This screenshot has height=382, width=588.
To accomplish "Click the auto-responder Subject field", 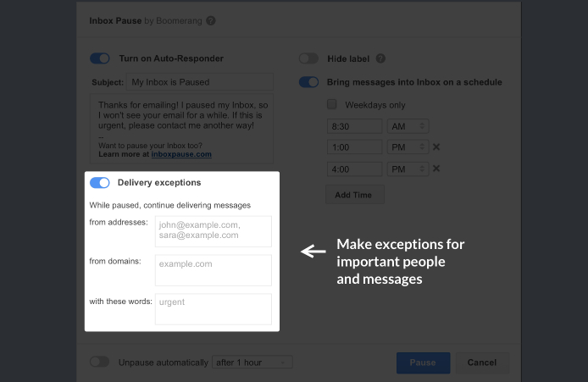I will click(x=198, y=82).
